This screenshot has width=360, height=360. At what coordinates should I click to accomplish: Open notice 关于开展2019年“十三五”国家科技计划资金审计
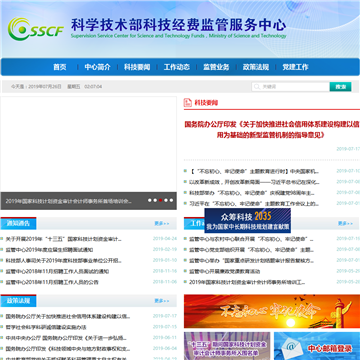(x=64, y=239)
